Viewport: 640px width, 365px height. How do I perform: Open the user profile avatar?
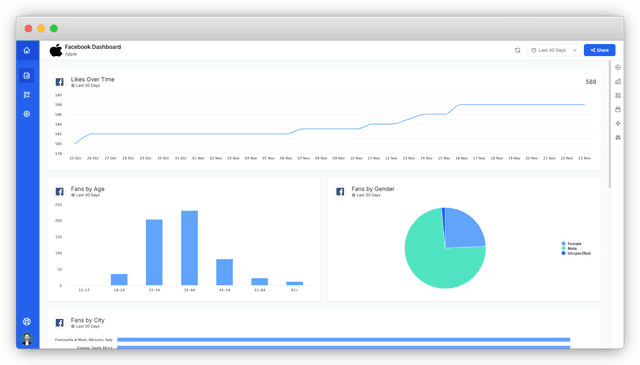[x=27, y=338]
